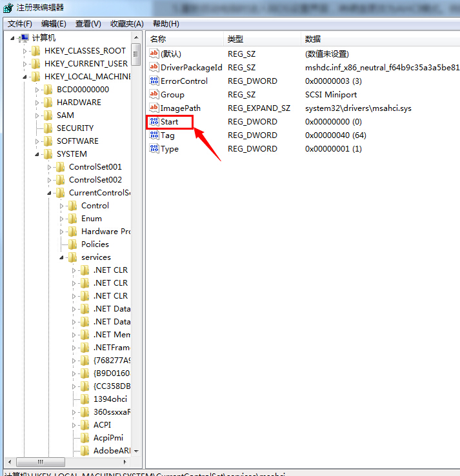Screen dimensions: 460x476
Task: Click the 1394ohci folder icon
Action: coord(85,399)
